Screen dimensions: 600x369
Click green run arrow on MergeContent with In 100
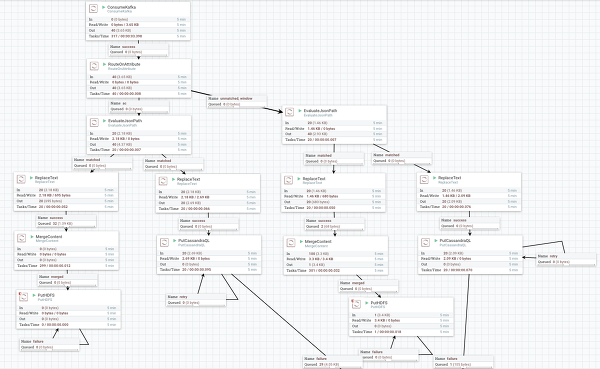[301, 242]
